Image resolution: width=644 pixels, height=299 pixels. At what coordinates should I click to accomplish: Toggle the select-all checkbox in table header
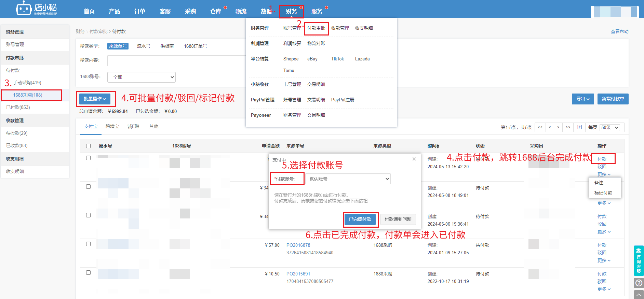point(88,146)
